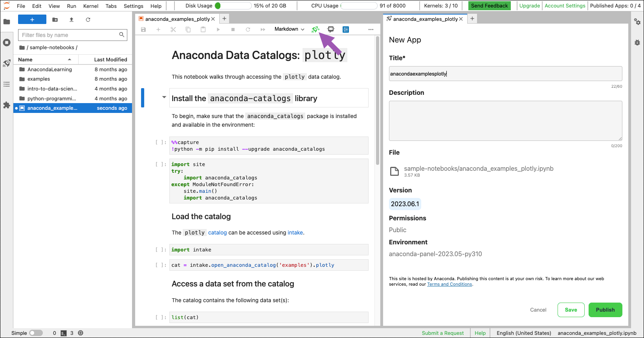Screen dimensions: 644x338
Task: Cut the selected cell
Action: click(173, 30)
